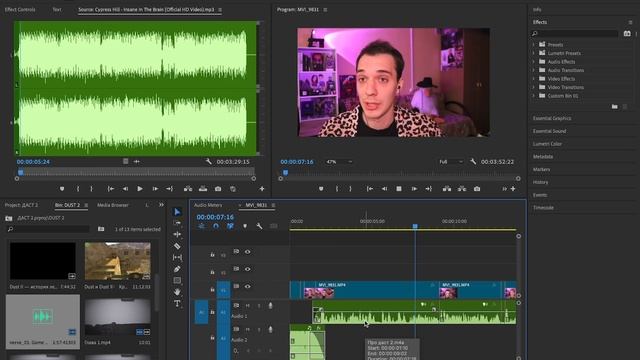The width and height of the screenshot is (640, 360).
Task: Switch to Effect Controls tab
Action: pos(20,9)
